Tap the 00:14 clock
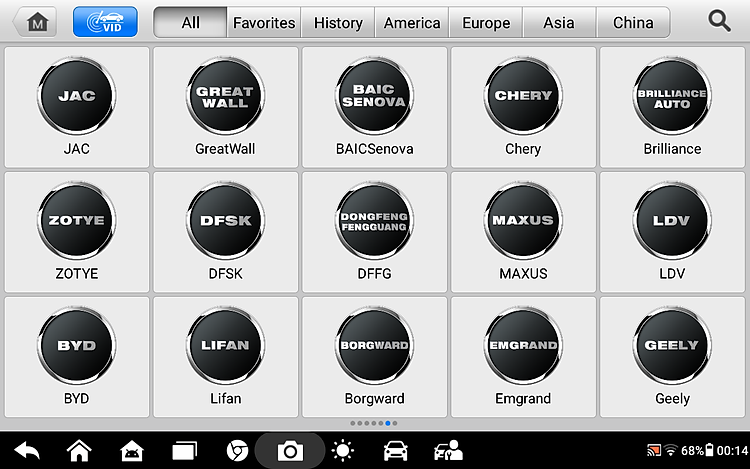 click(x=732, y=450)
